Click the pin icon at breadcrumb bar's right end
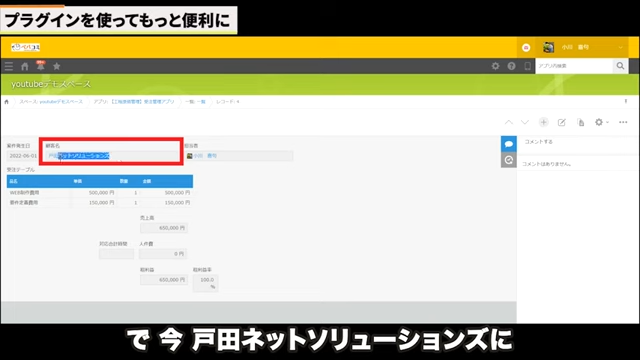Screen dimensions: 640x360 pyautogui.click(x=626, y=101)
